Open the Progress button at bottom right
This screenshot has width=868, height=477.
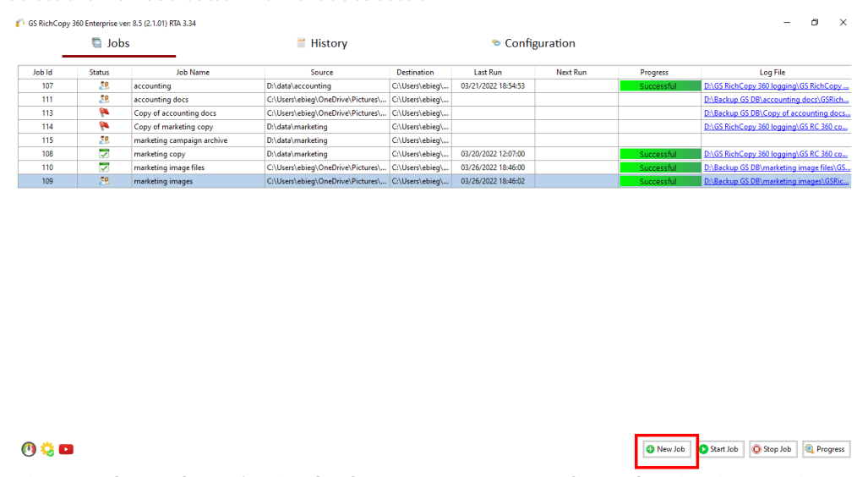[x=826, y=449]
